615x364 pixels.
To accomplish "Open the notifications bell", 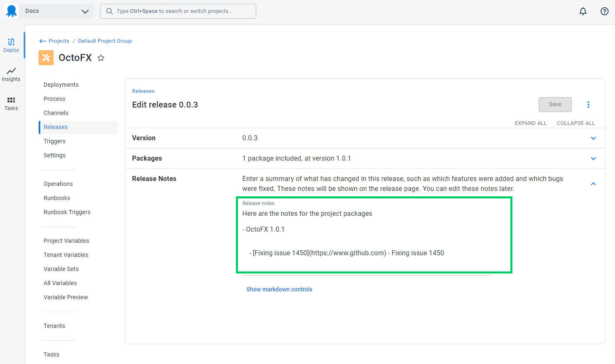I will click(x=583, y=11).
